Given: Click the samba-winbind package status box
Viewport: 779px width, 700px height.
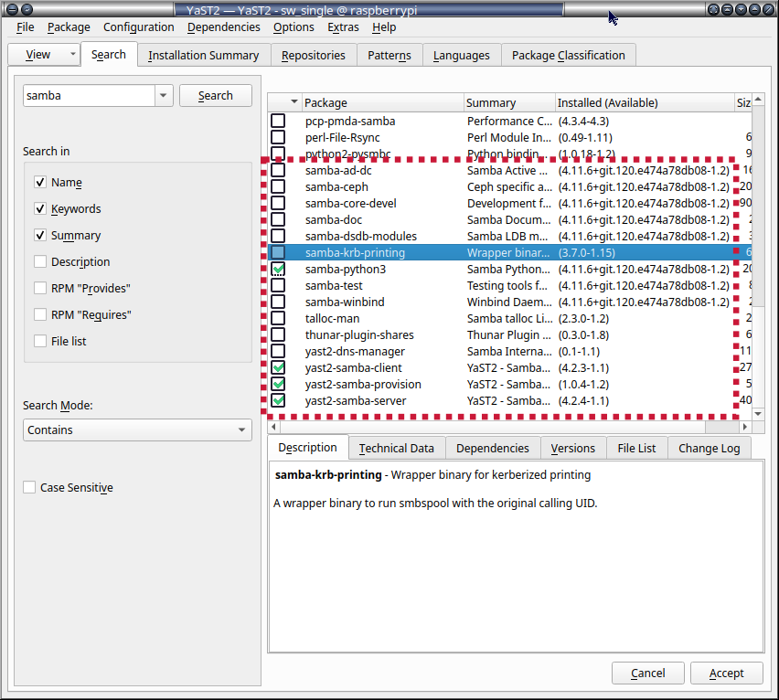Looking at the screenshot, I should point(278,302).
